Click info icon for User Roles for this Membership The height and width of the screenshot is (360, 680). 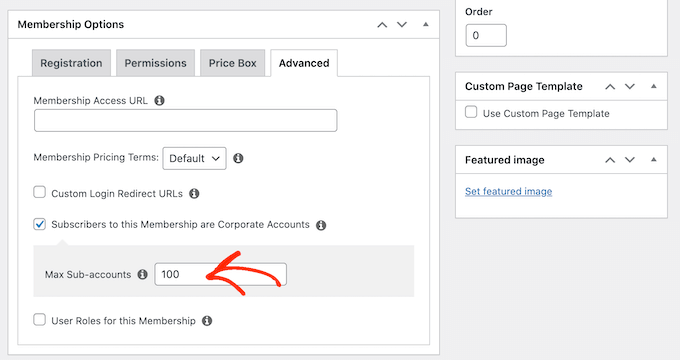(x=207, y=321)
